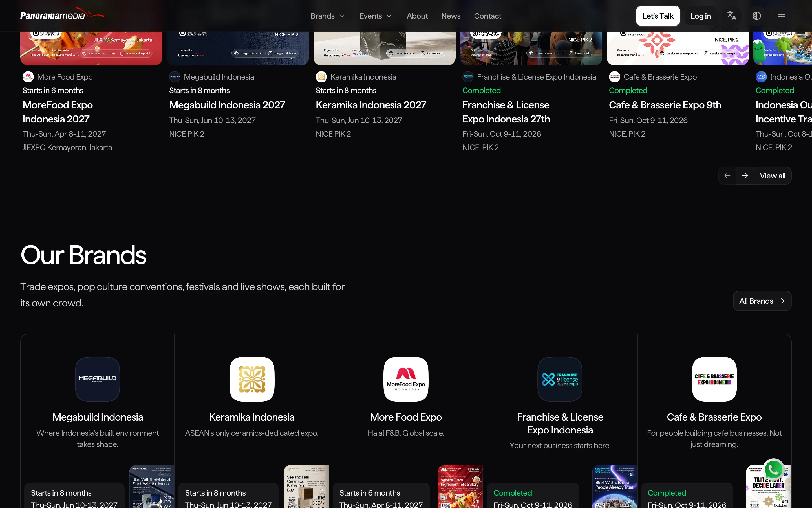This screenshot has height=508, width=812.
Task: Click 'Halal F&B. Global scale.' tagline
Action: pos(406,433)
